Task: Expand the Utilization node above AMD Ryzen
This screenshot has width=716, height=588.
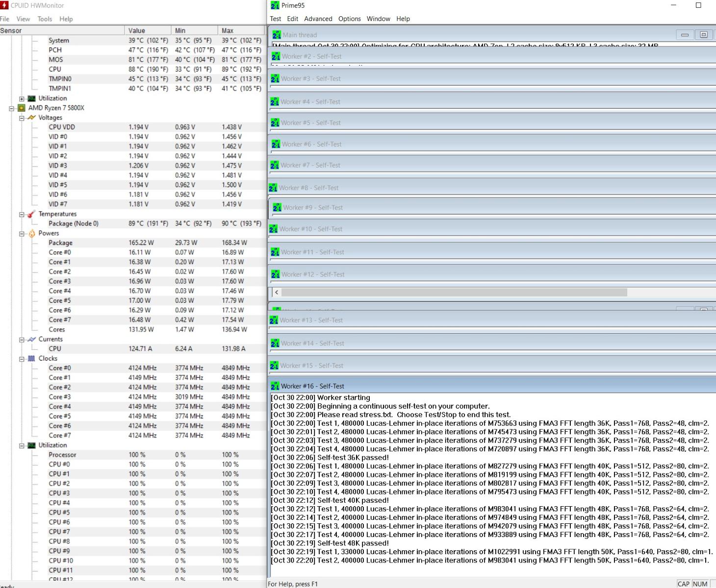Action: 22,98
